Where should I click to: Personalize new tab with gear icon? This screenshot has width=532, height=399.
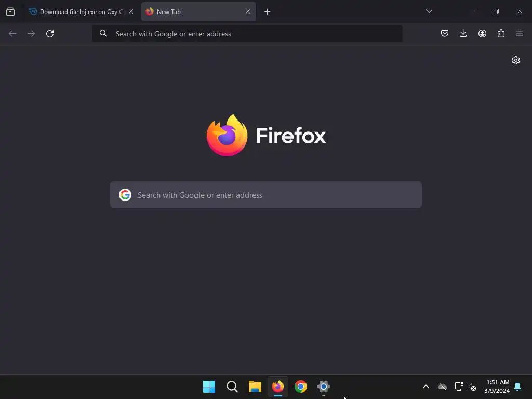coord(516,60)
